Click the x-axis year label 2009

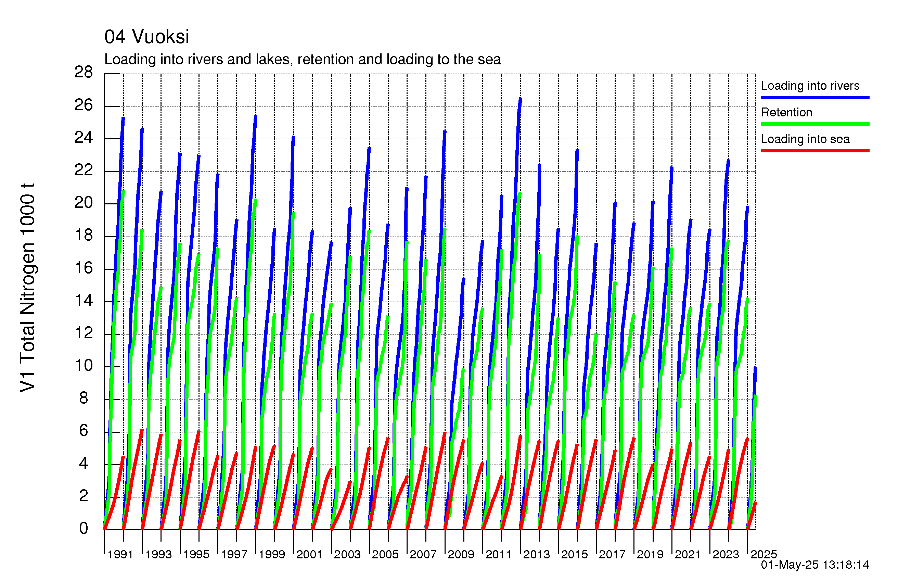point(461,554)
